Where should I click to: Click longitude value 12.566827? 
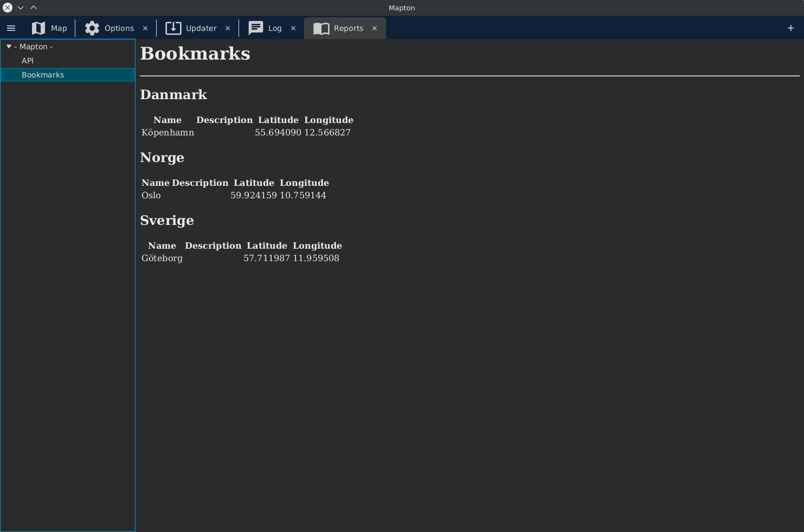[x=327, y=132]
